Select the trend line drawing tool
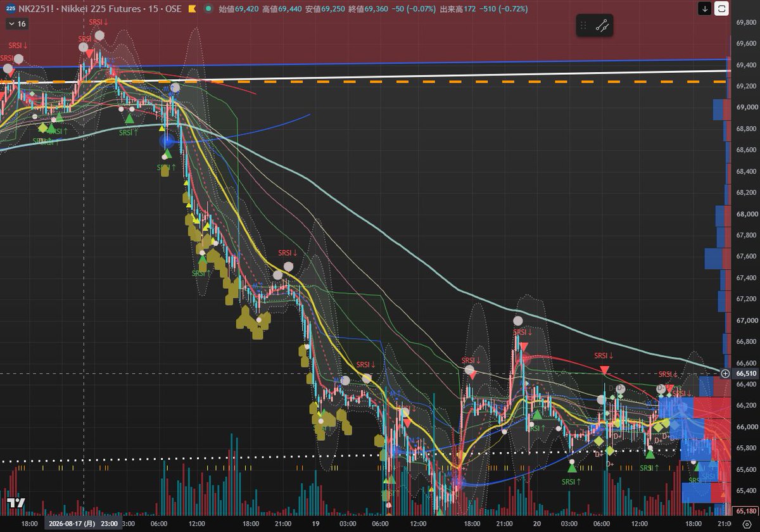Viewport: 760px width, 532px height. pos(602,26)
